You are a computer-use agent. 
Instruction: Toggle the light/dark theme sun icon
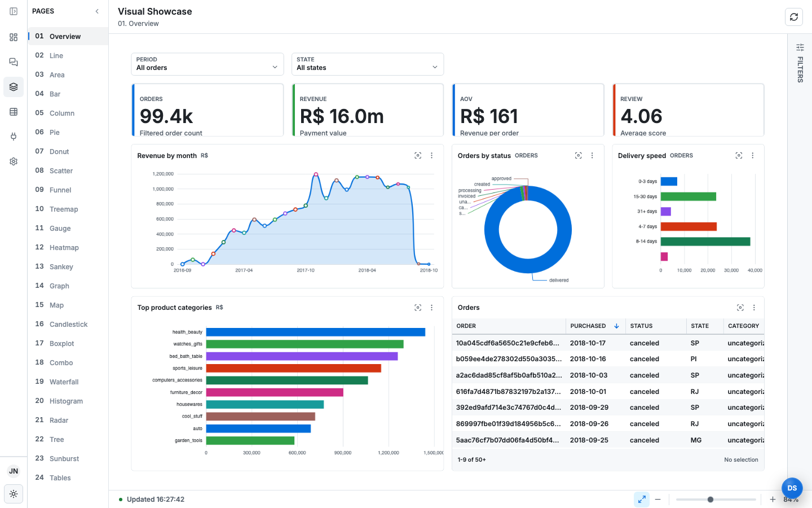(14, 494)
